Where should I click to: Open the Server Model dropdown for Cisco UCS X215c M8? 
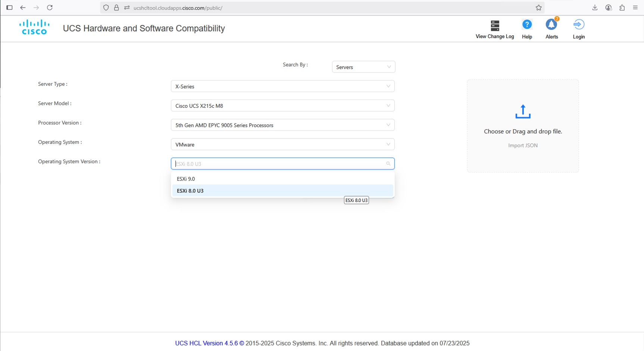click(x=282, y=105)
